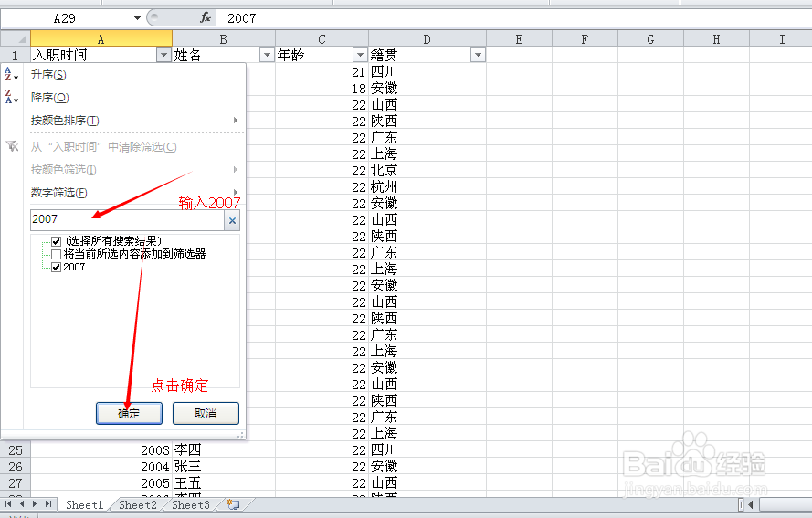812x518 pixels.
Task: Select row 1 header
Action: click(16, 55)
